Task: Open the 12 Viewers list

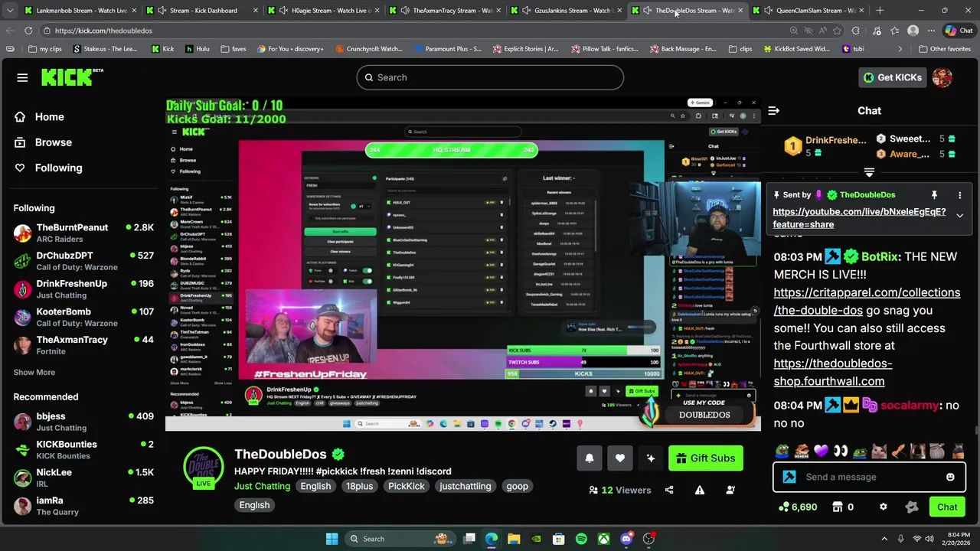Action: [x=620, y=491]
